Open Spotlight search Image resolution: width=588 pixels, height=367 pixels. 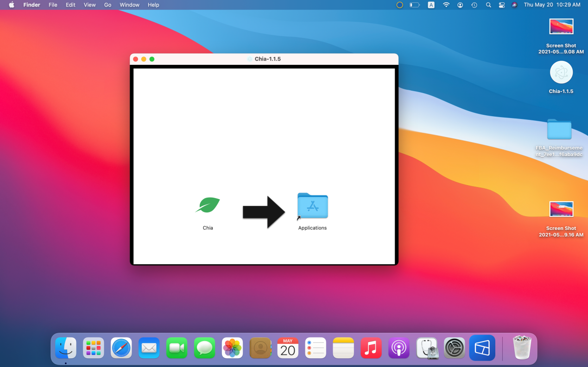pyautogui.click(x=488, y=5)
